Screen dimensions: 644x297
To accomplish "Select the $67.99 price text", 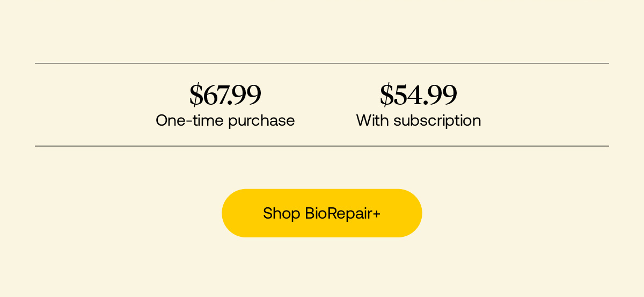I will click(225, 95).
